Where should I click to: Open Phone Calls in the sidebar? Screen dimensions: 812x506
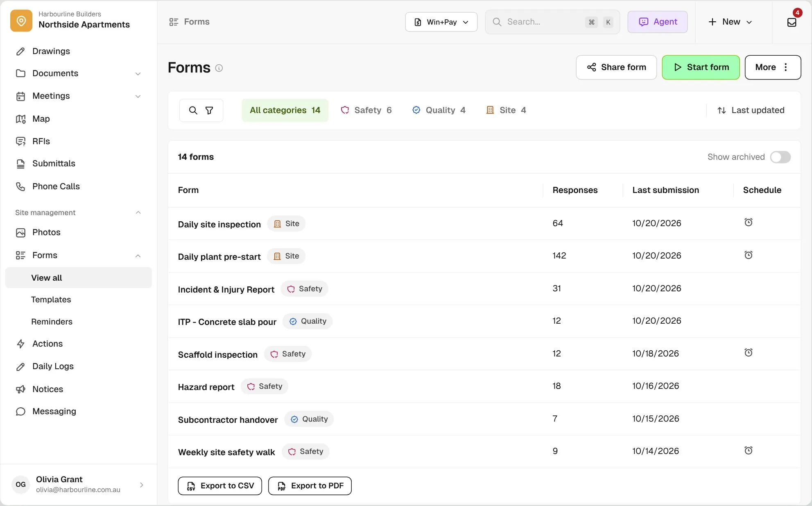[79, 186]
